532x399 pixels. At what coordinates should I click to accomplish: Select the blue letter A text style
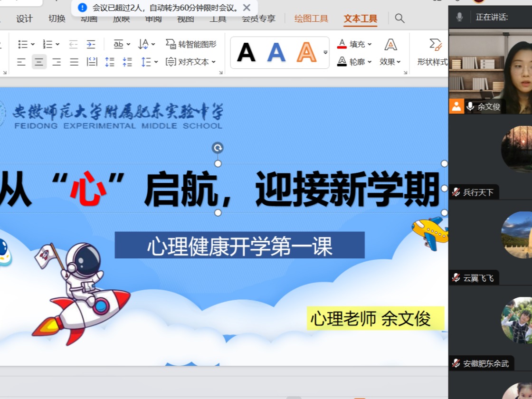click(x=276, y=53)
